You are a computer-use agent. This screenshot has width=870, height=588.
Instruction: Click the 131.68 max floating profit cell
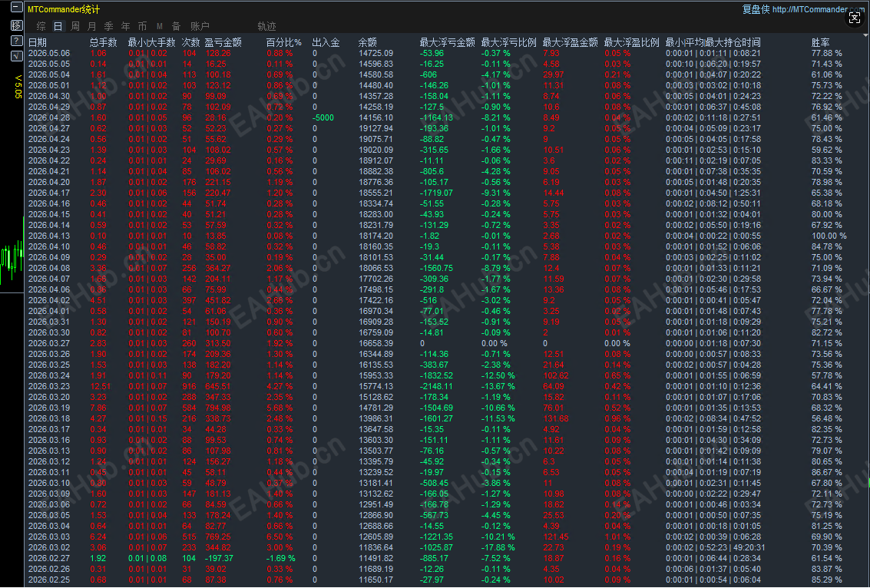(556, 418)
